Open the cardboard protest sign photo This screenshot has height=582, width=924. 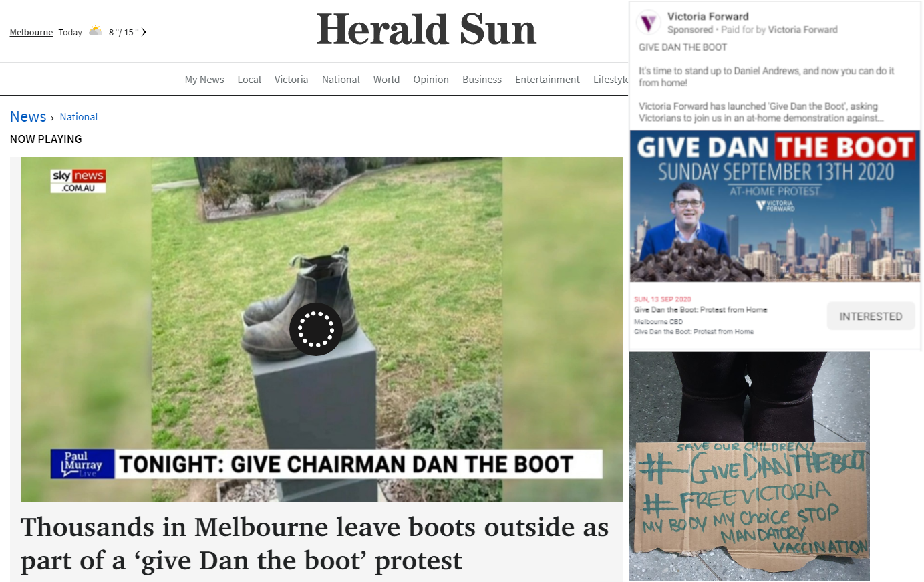[x=750, y=466]
